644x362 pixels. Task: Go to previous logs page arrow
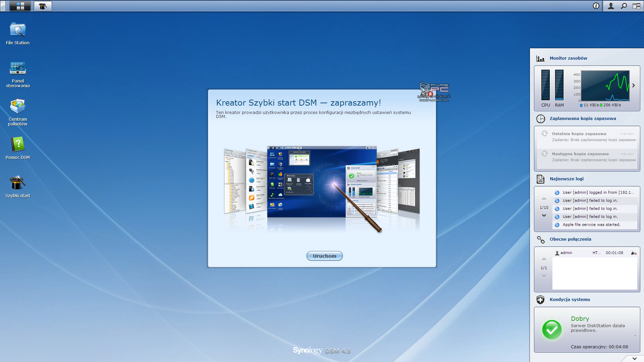click(x=544, y=199)
